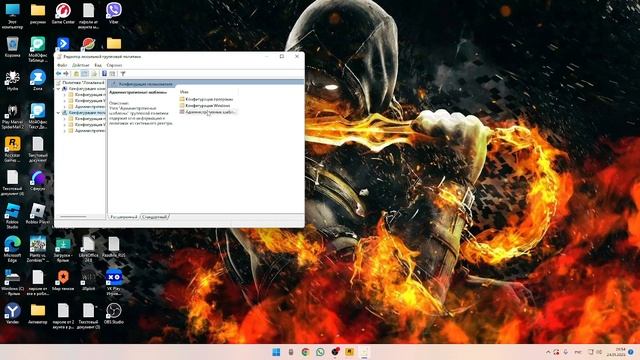Click the Export list toolbar icon
Image resolution: width=640 pixels, height=360 pixels.
pos(94,74)
